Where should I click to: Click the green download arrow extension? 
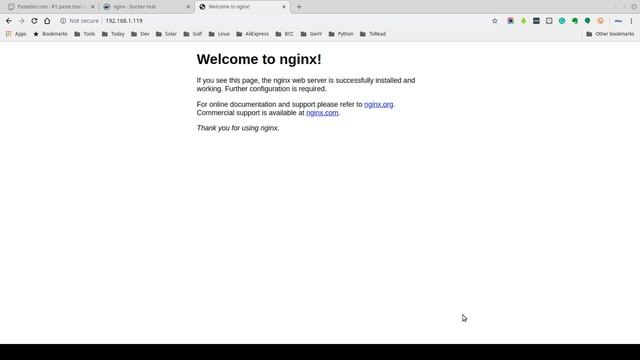point(523,21)
